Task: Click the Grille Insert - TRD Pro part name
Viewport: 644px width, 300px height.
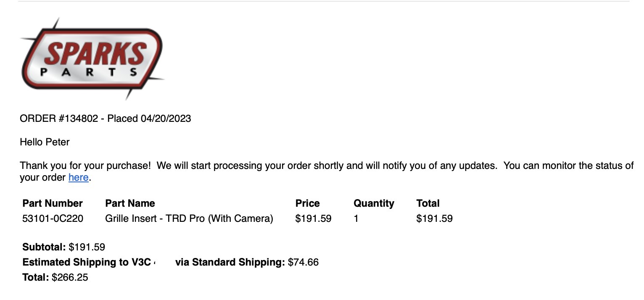Action: click(x=189, y=218)
